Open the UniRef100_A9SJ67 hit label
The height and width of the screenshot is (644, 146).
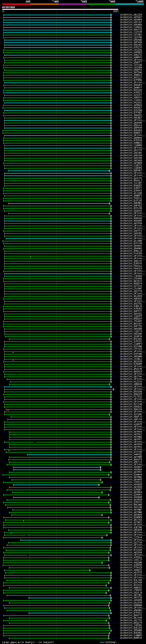[x=131, y=22]
